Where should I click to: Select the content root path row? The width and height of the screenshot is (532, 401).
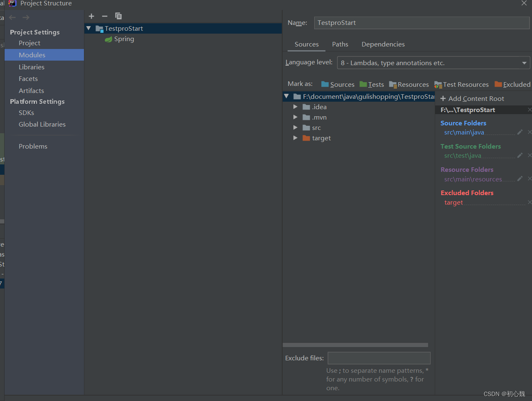[x=359, y=96]
